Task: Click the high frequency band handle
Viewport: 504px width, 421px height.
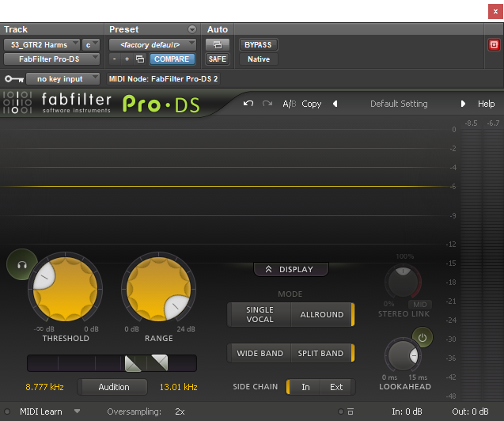Action: (x=160, y=362)
